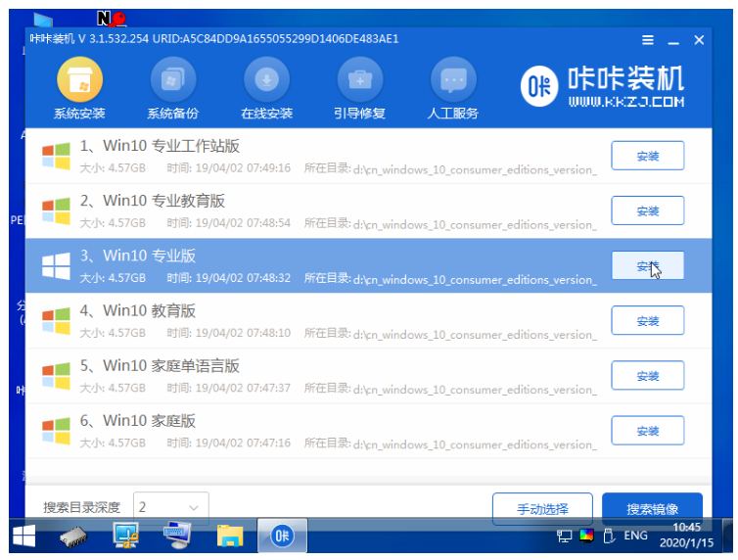
Task: Click 安装 for Win10 专业教育版
Action: click(x=647, y=210)
